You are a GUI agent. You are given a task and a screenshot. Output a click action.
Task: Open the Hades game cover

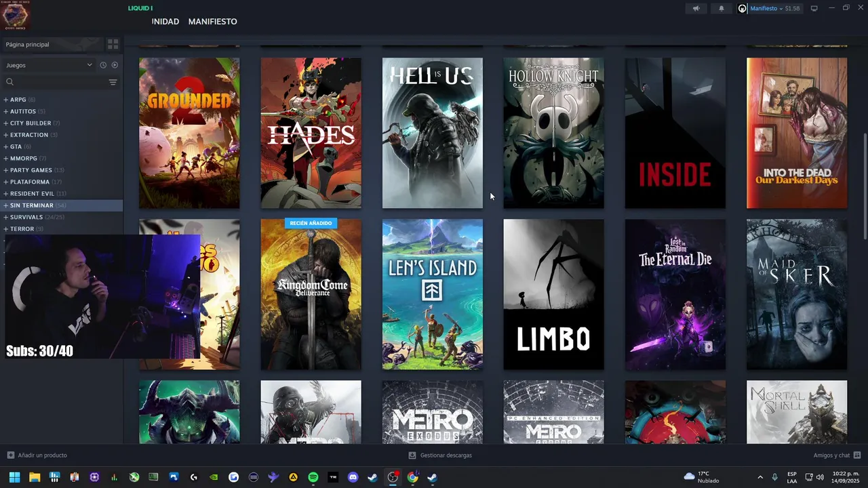(x=311, y=133)
